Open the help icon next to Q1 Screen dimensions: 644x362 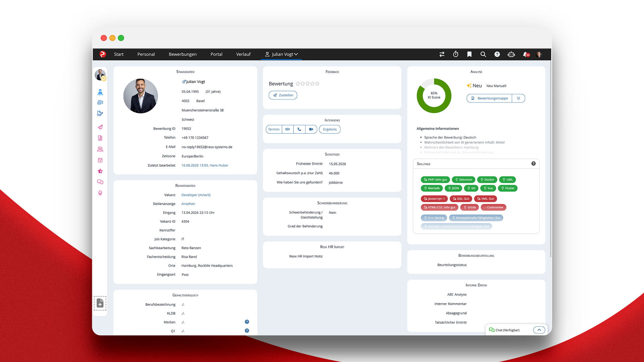click(x=247, y=330)
